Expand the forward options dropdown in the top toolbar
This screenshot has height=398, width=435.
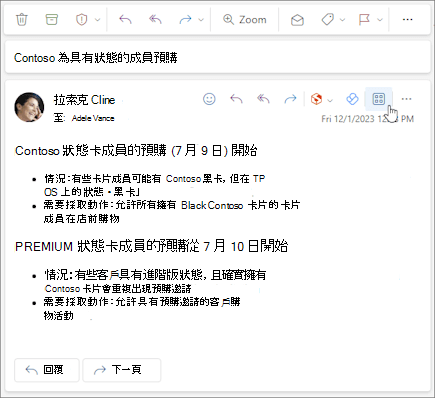tap(201, 20)
